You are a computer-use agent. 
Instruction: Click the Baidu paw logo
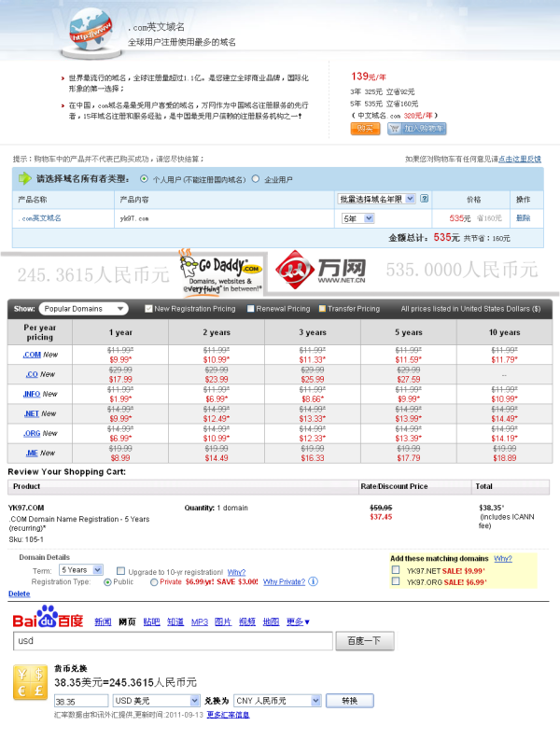coord(48,616)
